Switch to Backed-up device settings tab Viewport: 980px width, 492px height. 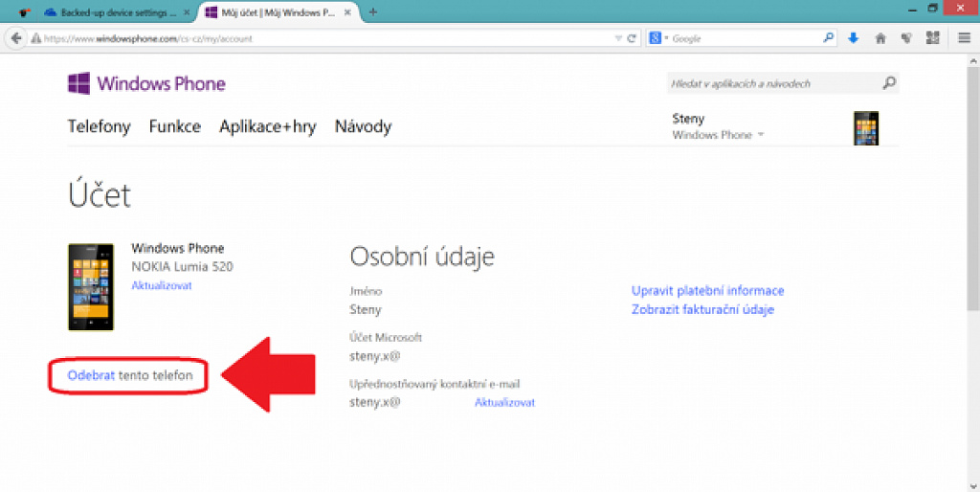pos(111,11)
